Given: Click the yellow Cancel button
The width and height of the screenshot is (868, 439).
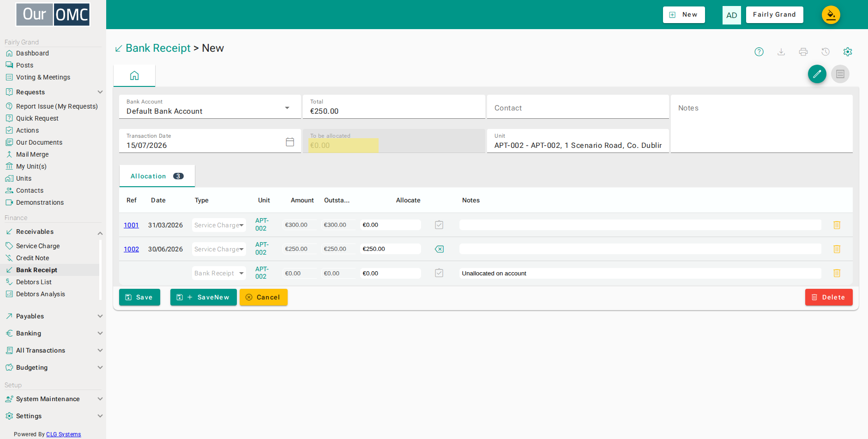Looking at the screenshot, I should coord(264,297).
